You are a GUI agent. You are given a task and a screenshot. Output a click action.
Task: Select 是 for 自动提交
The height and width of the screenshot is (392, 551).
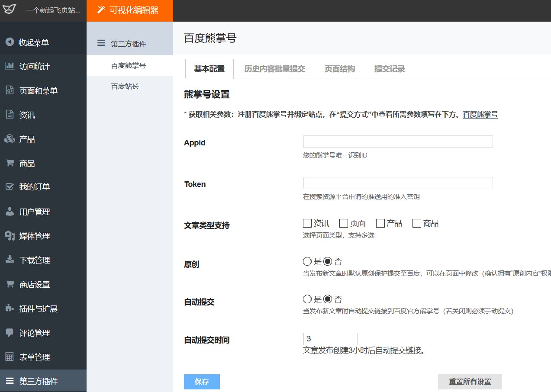(x=307, y=299)
